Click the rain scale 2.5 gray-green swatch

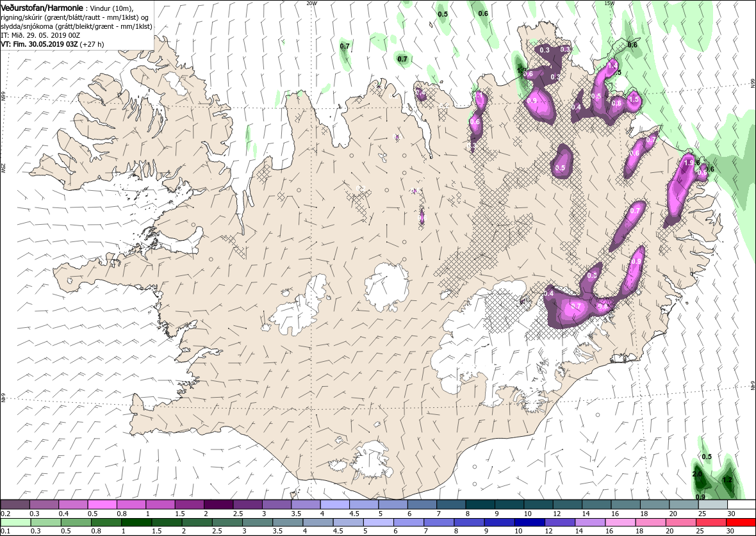coord(227,523)
